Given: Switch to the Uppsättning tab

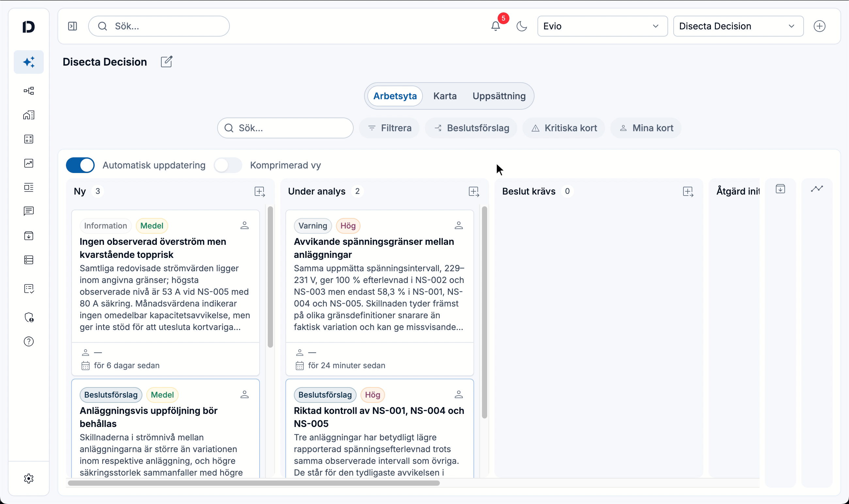Looking at the screenshot, I should (x=499, y=96).
